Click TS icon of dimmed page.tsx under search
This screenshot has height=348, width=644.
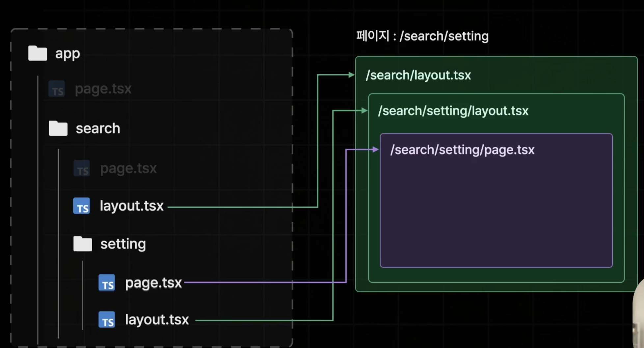[x=82, y=168]
